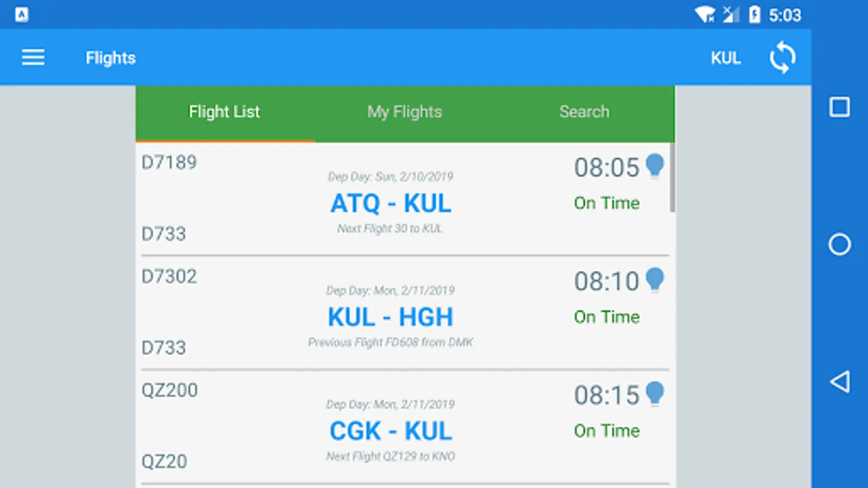Open the hamburger navigation menu
Screen dimensions: 868x488
[33, 57]
